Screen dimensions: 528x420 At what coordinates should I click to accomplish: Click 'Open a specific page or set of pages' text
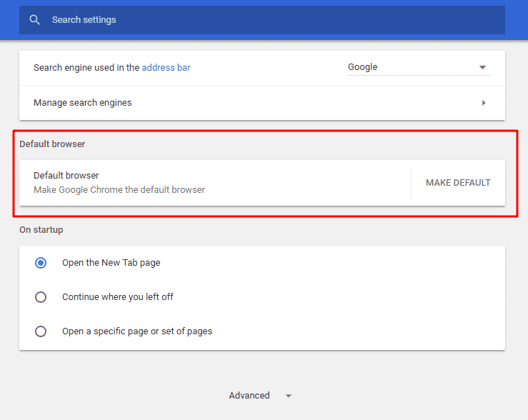(136, 331)
